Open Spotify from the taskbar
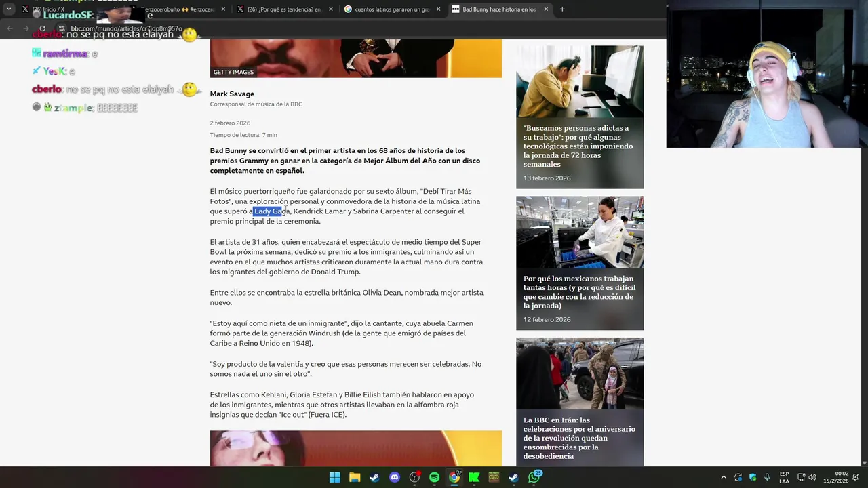 (x=434, y=477)
